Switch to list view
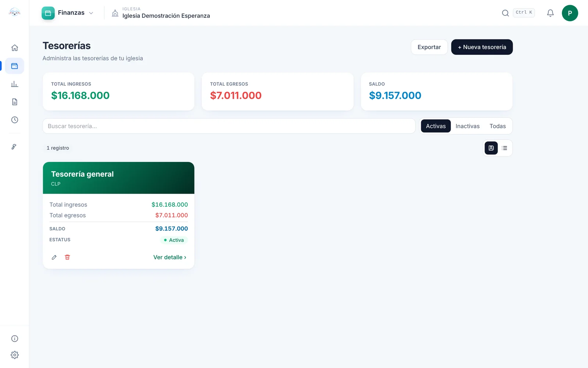 (505, 148)
